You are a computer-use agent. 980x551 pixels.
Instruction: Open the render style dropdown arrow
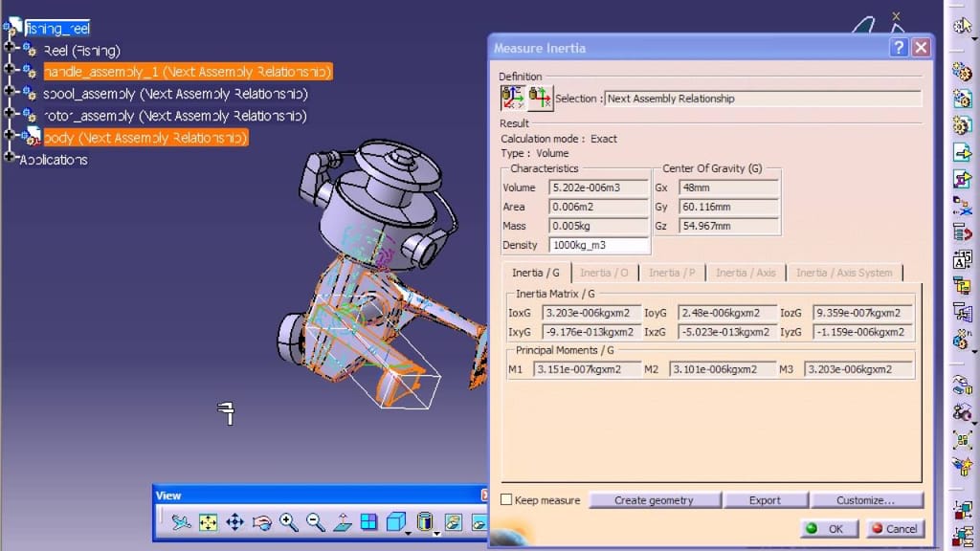click(437, 533)
